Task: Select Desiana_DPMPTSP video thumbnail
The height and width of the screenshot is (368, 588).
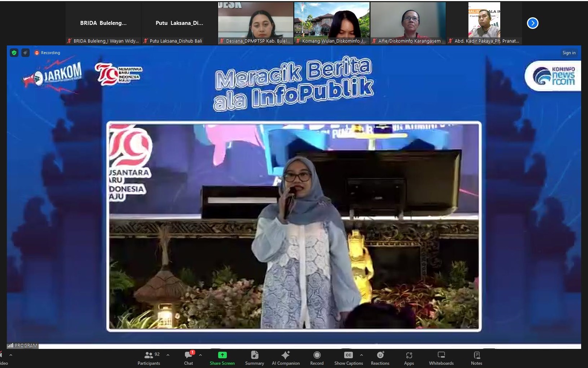Action: tap(256, 23)
